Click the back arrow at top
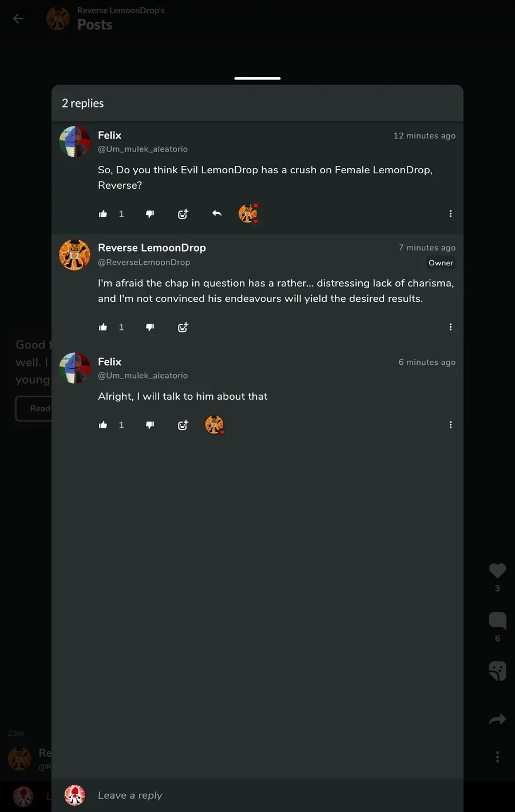The image size is (515, 812). pos(18,19)
